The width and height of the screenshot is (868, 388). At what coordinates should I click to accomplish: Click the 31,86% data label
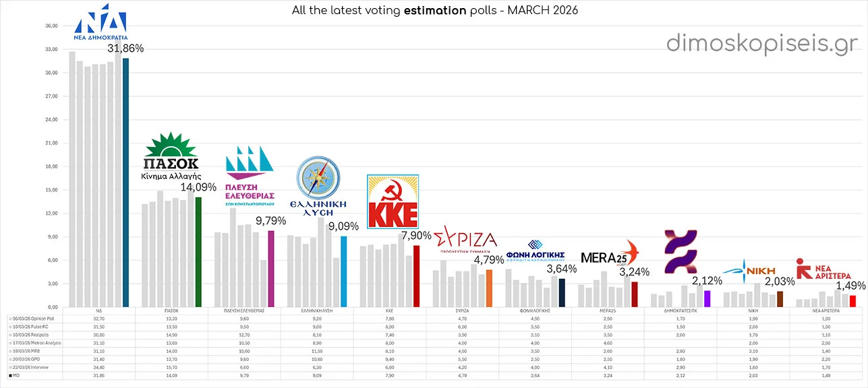click(125, 48)
